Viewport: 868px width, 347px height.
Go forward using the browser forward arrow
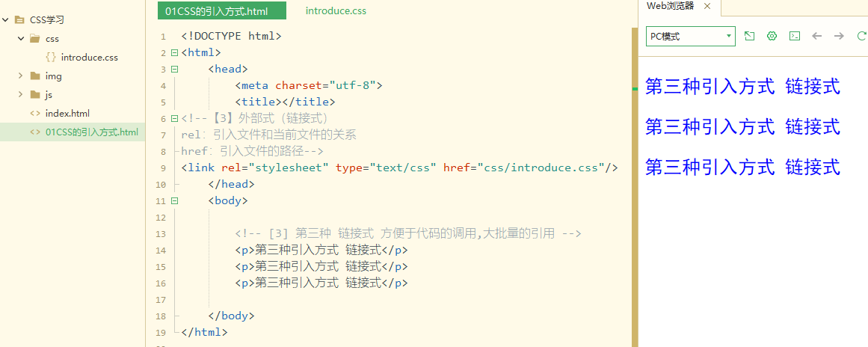pyautogui.click(x=839, y=36)
